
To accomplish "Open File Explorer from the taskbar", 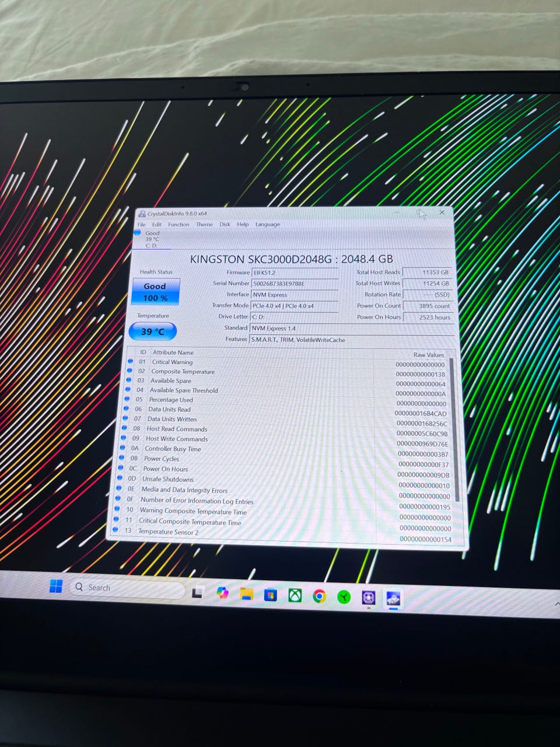I will point(246,594).
